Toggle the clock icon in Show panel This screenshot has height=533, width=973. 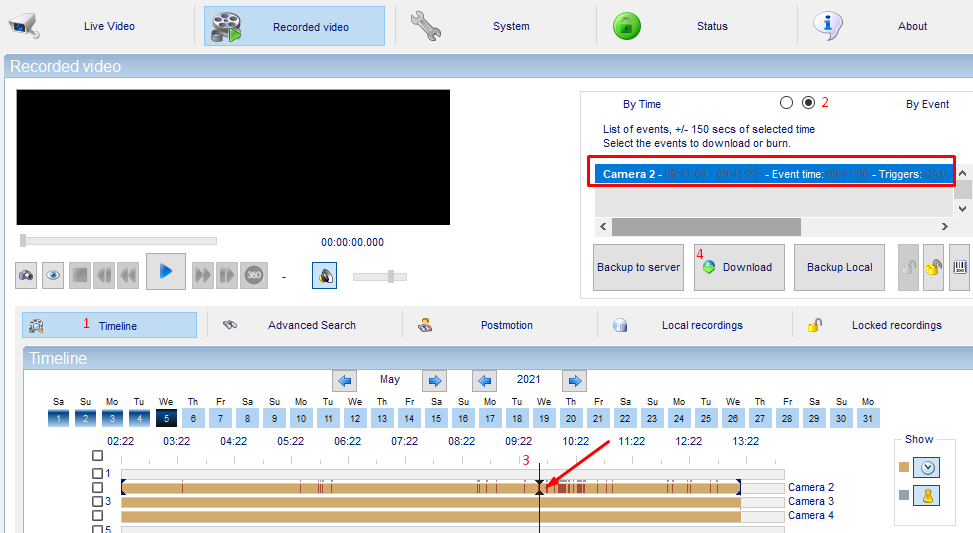pos(927,467)
